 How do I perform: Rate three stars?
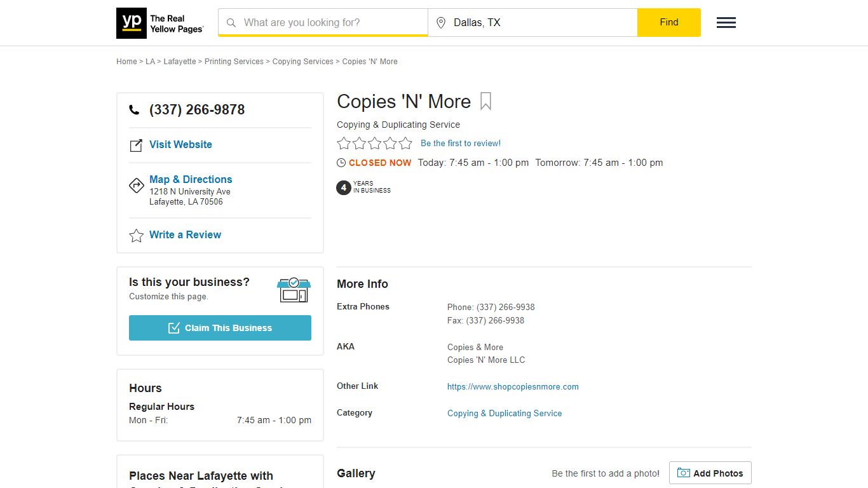click(374, 144)
